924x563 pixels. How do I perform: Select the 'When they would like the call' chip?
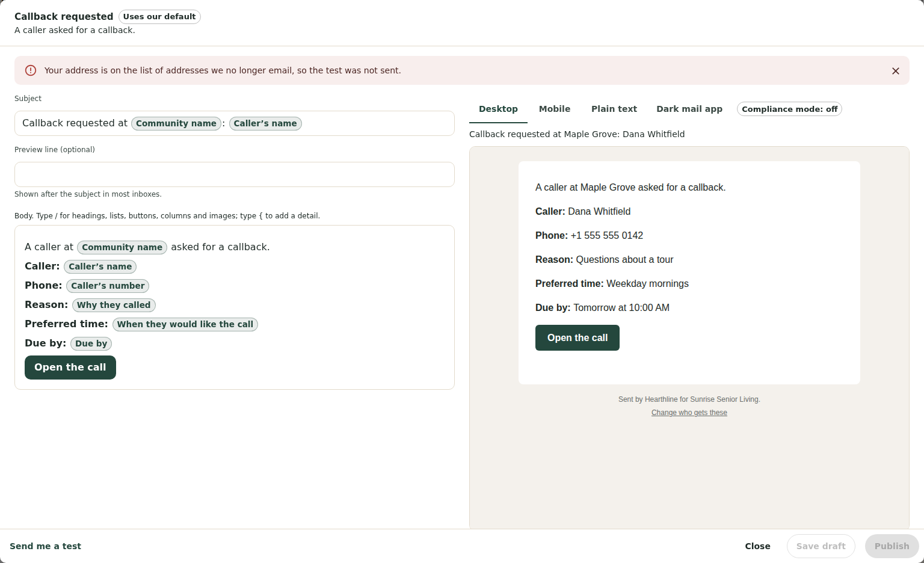[x=185, y=324]
